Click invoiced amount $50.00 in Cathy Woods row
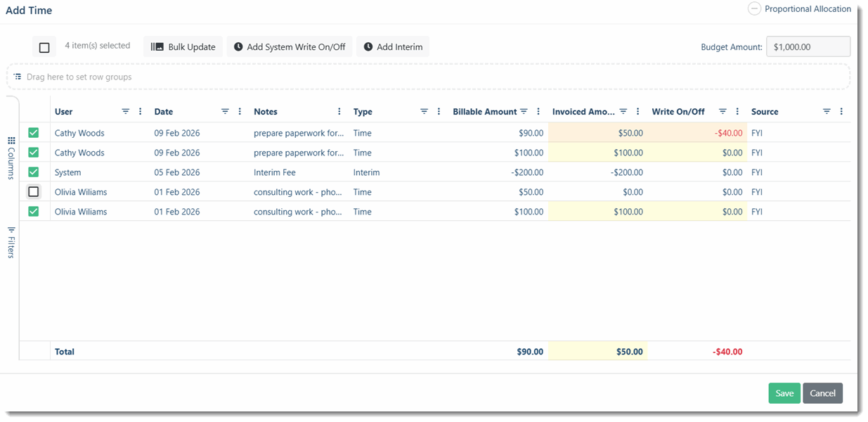This screenshot has width=868, height=422. (x=597, y=133)
